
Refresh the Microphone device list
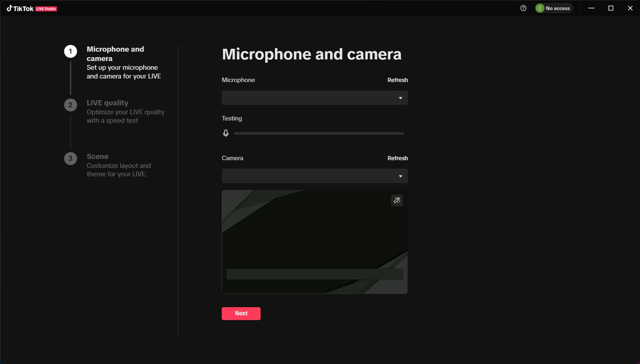pos(397,80)
